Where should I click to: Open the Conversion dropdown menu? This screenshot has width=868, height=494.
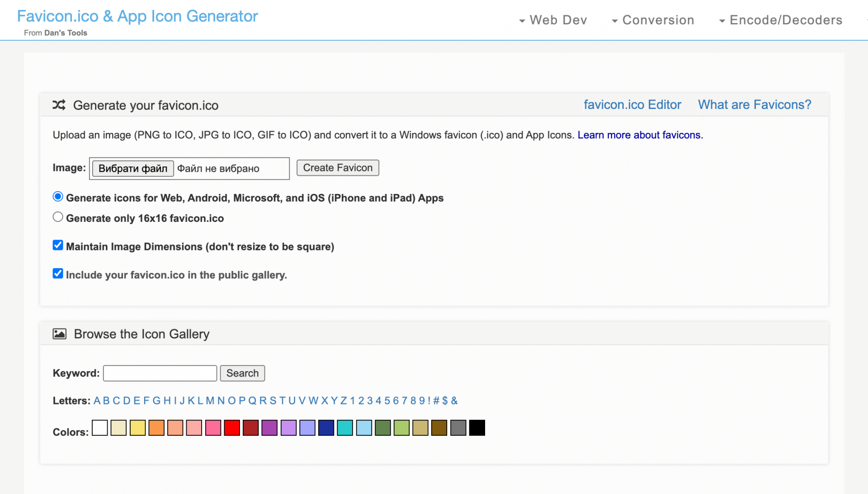(653, 20)
